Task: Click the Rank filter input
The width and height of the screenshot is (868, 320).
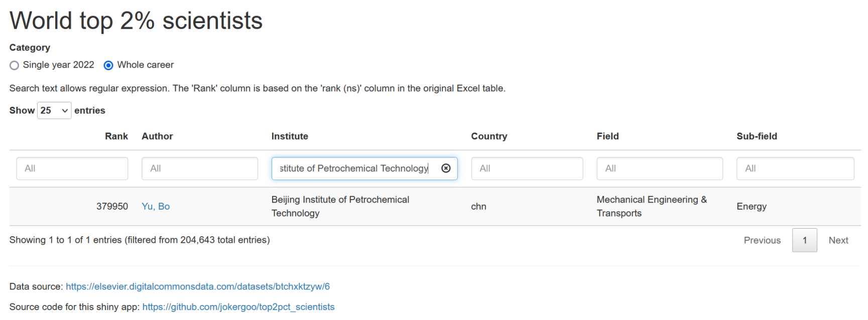Action: pyautogui.click(x=72, y=169)
